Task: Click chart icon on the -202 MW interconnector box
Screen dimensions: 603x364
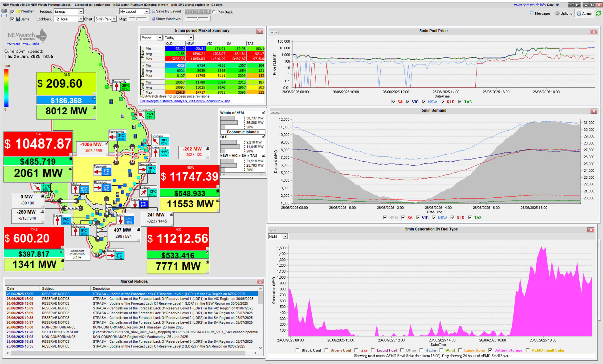Action: (207, 148)
